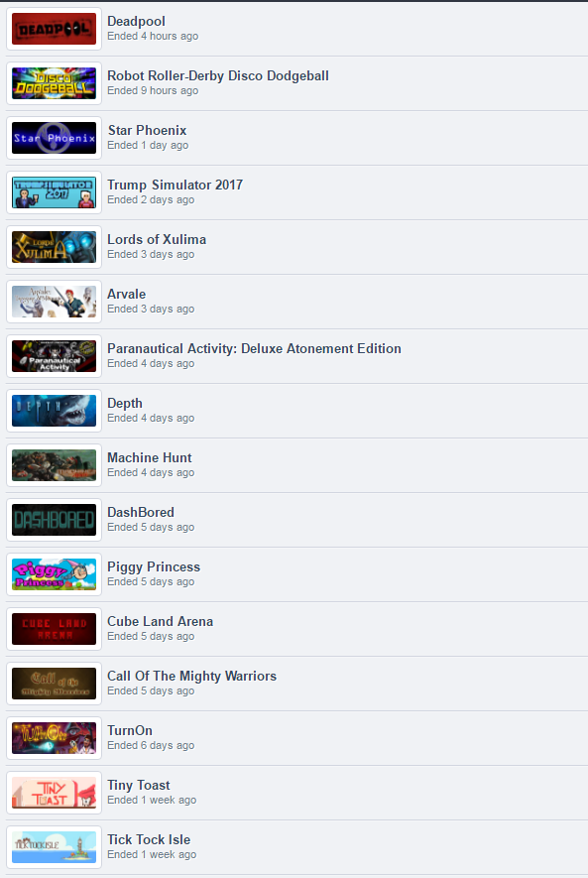The height and width of the screenshot is (878, 588).
Task: Open the Machine Hunt title link
Action: 150,457
